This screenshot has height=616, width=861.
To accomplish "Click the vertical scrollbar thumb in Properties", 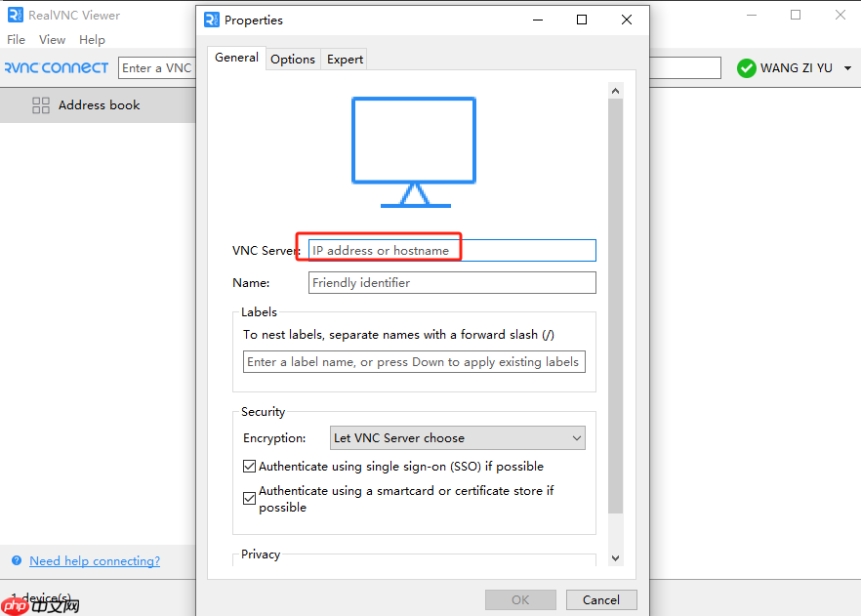I will [x=616, y=306].
